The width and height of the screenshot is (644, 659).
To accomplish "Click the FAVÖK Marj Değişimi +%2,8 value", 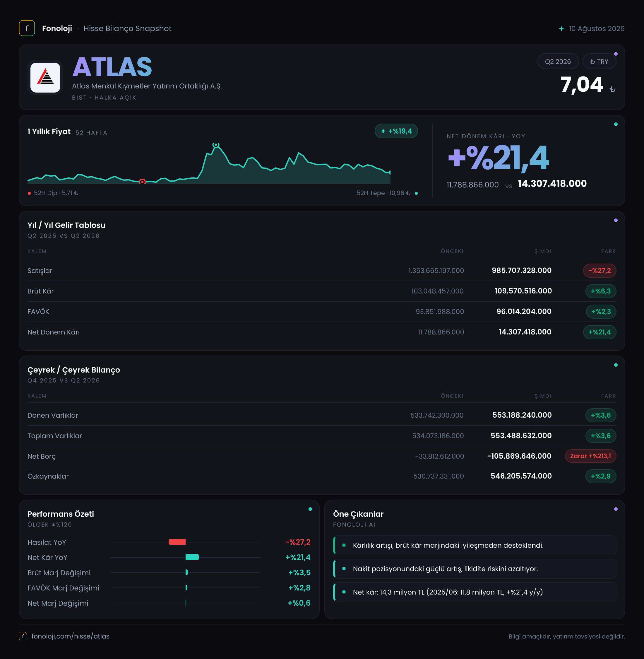I will (x=299, y=588).
